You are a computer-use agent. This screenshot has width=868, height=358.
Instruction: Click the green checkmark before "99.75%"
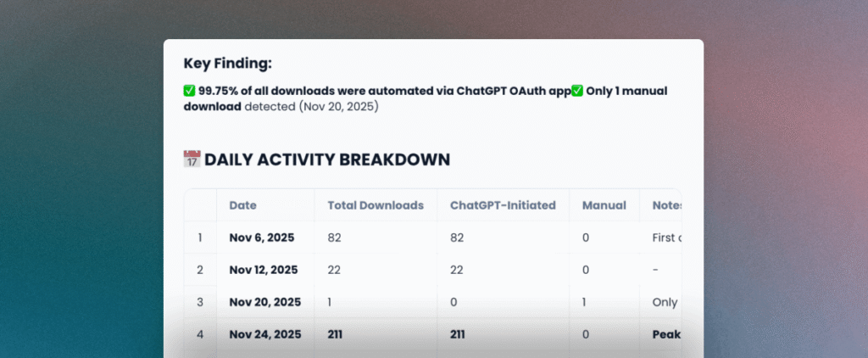[190, 92]
